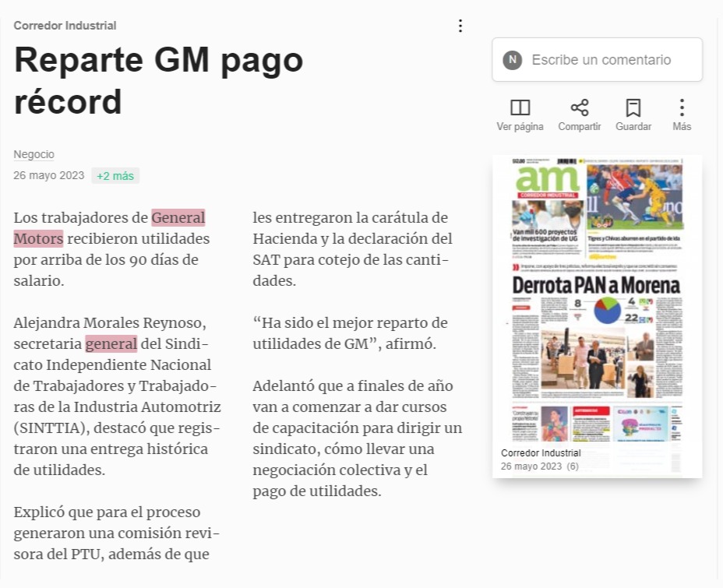
Task: Click the Ver página icon
Action: point(520,107)
